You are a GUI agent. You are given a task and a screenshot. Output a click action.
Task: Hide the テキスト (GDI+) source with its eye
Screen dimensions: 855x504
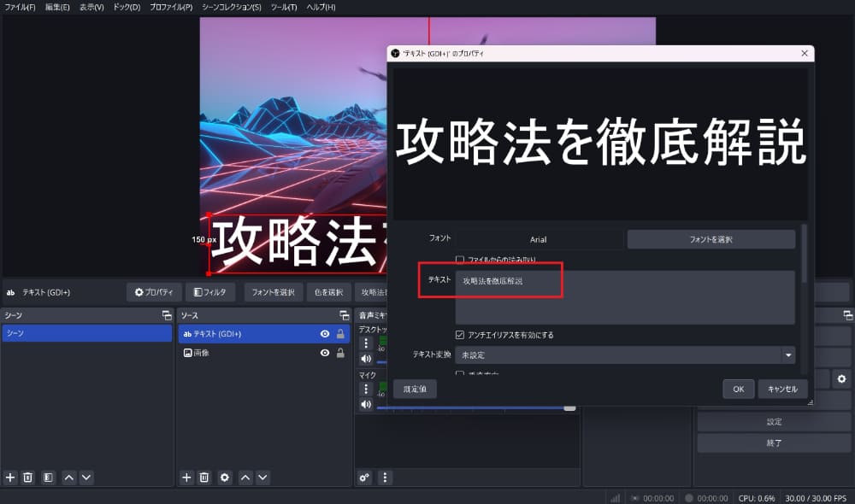tap(325, 333)
